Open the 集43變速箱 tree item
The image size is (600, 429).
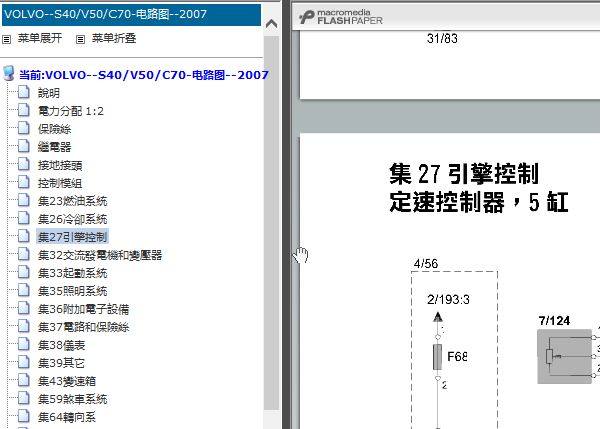coord(67,381)
